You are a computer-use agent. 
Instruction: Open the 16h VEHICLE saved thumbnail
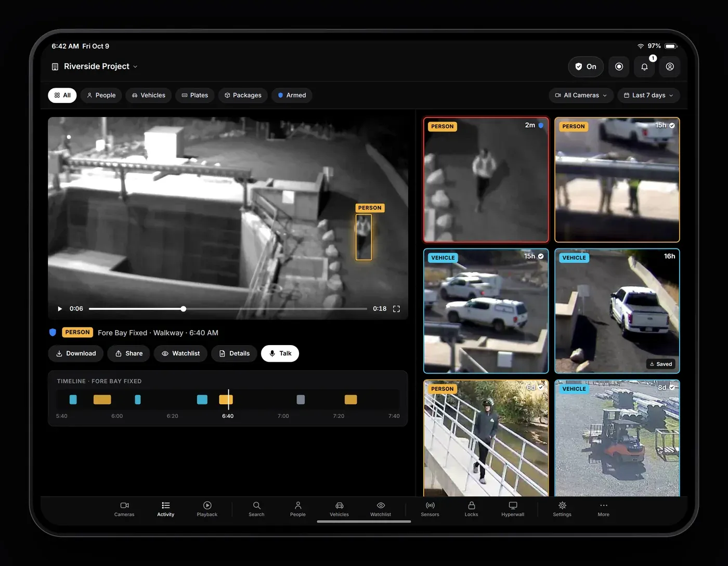pyautogui.click(x=617, y=311)
